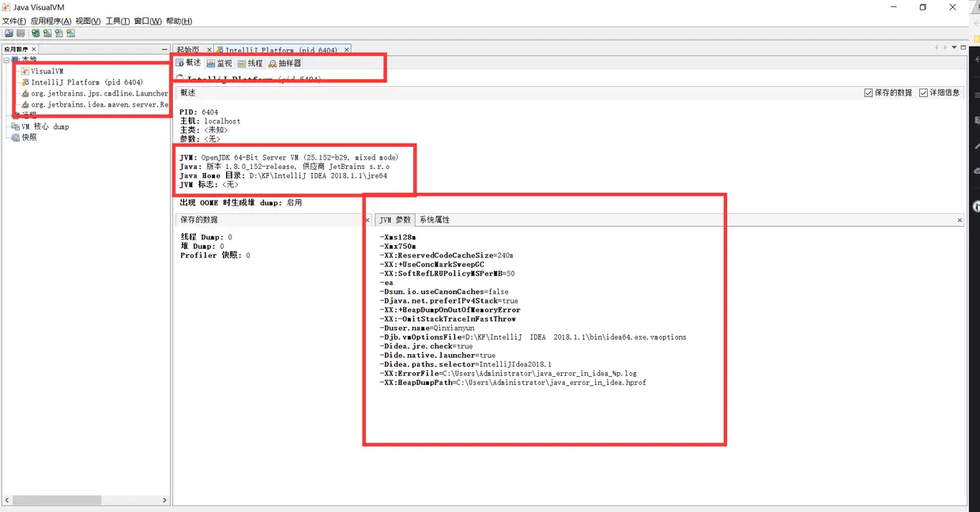Click scrollbar right arrow in applications panel
This screenshot has height=512, width=980.
click(x=165, y=500)
